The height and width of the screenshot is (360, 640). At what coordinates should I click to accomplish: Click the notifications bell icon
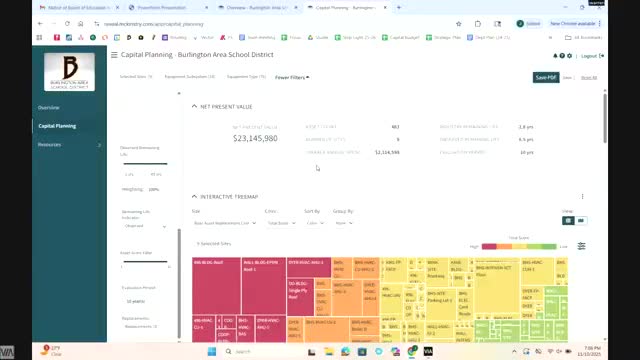click(x=555, y=56)
